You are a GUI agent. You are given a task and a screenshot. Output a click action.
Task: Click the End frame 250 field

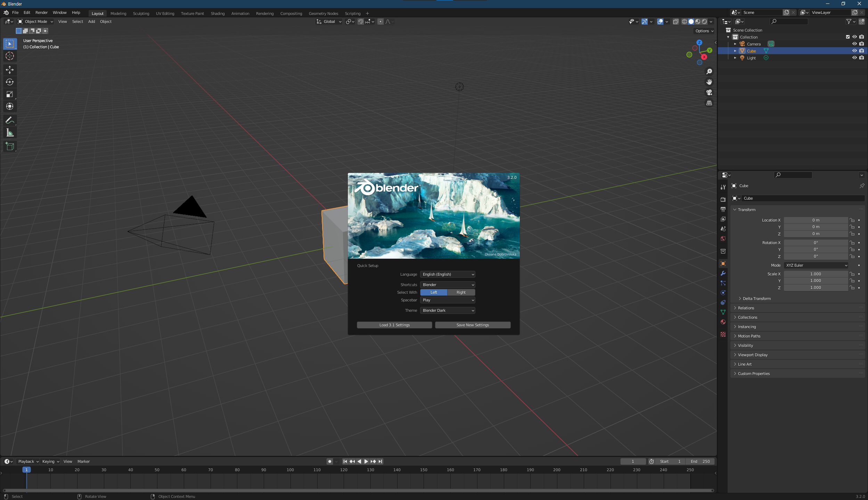[x=701, y=461]
